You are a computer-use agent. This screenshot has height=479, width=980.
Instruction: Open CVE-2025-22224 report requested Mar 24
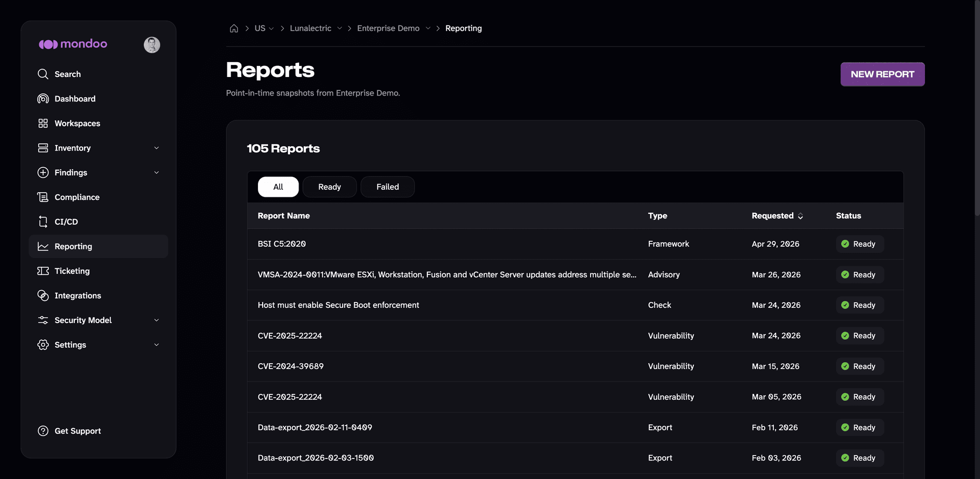pos(575,336)
